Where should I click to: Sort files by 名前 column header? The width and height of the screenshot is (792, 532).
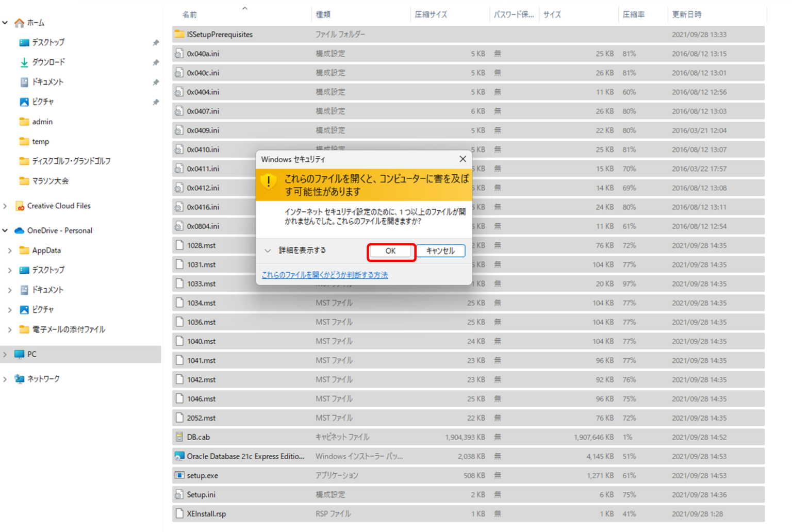click(190, 14)
